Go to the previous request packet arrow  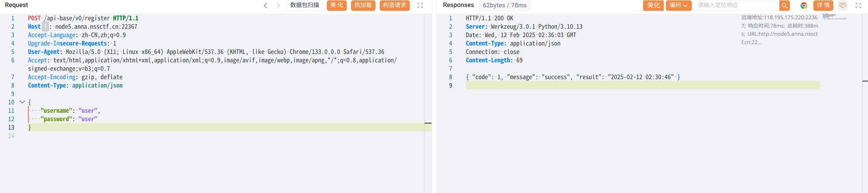266,6
